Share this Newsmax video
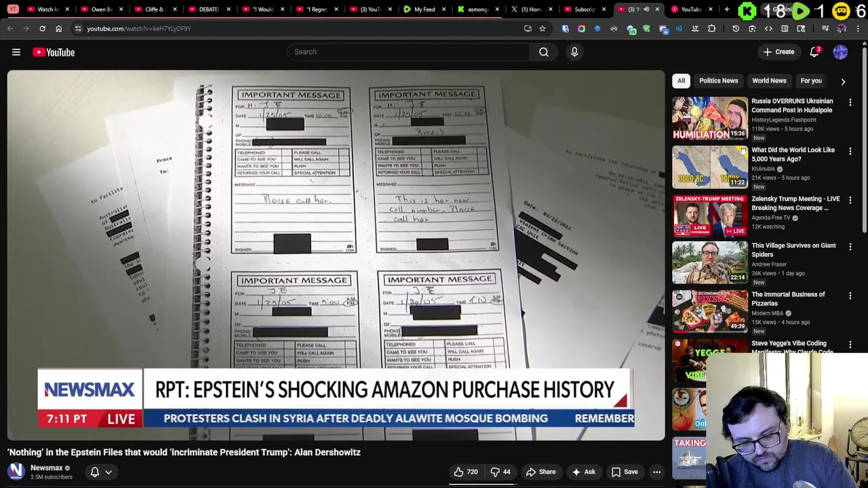Image resolution: width=868 pixels, height=488 pixels. point(540,472)
